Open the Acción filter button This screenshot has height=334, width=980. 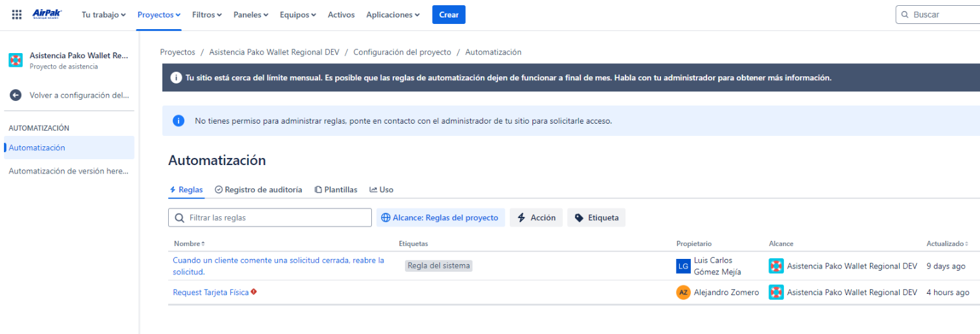[x=536, y=218]
